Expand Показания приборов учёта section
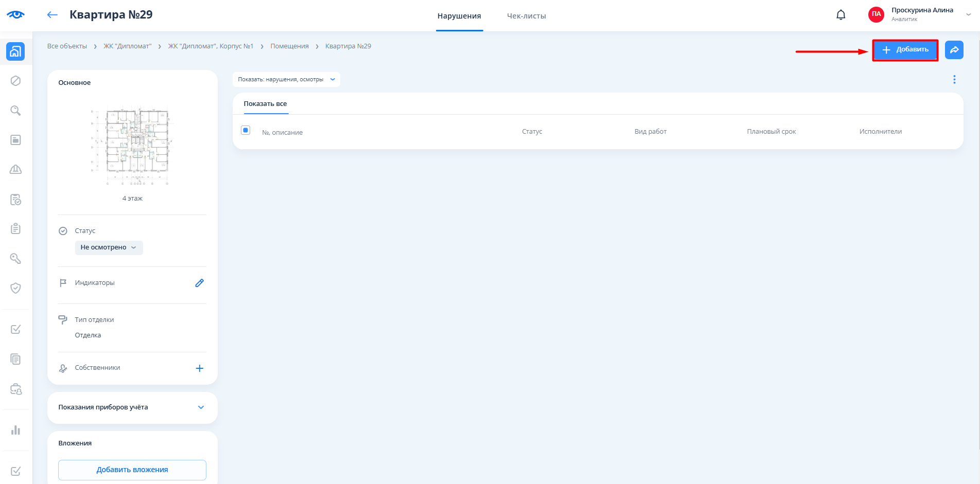This screenshot has height=484, width=980. [201, 407]
